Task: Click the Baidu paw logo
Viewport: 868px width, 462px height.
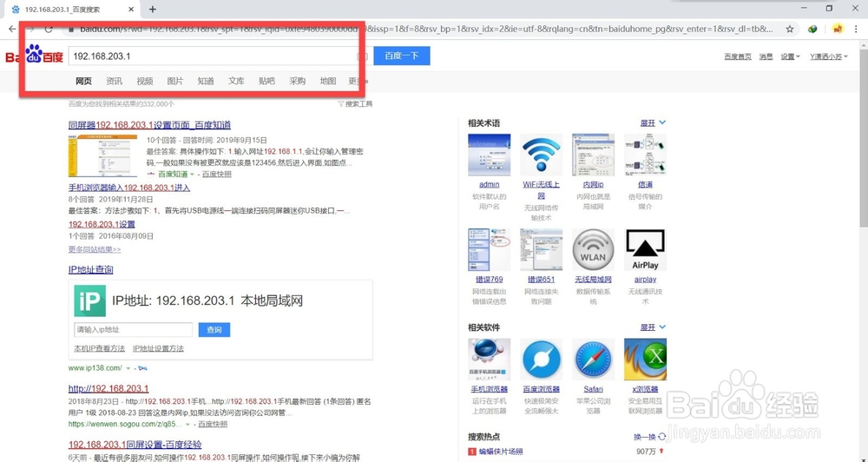Action: tap(35, 56)
